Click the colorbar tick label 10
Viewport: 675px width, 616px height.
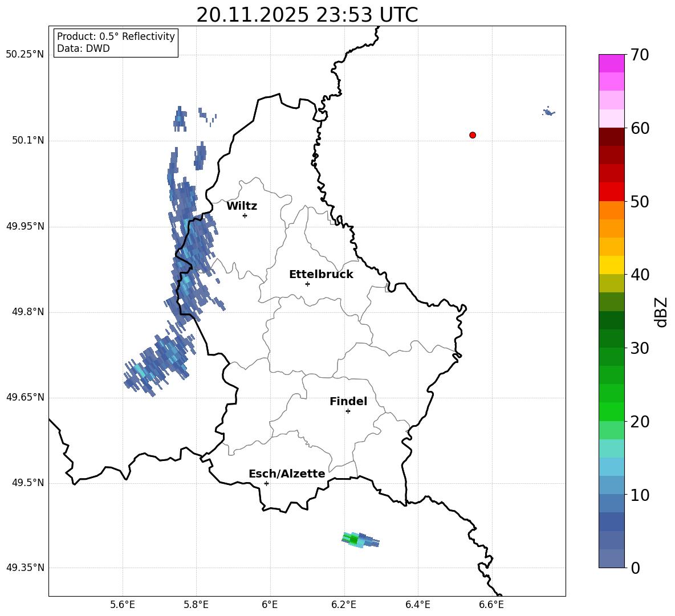tap(640, 495)
